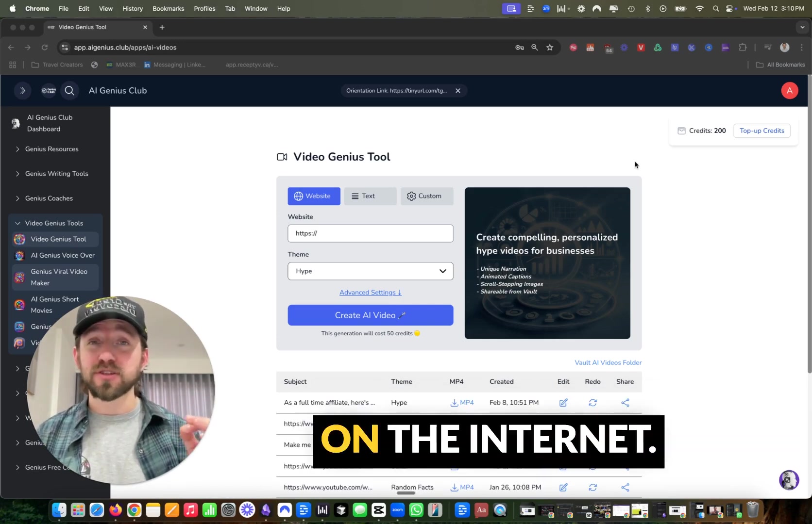
Task: Download MP4 of the Random Facts video
Action: pos(462,487)
